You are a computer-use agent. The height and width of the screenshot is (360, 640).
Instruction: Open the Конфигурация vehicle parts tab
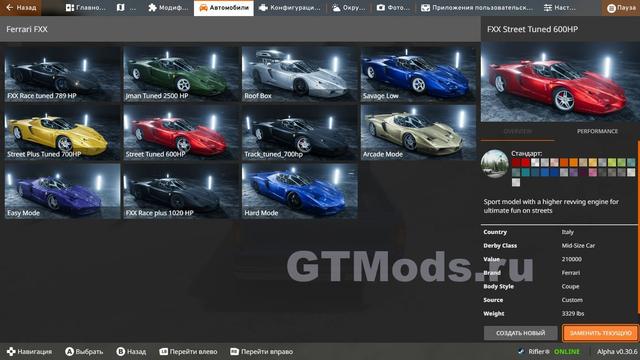(x=290, y=8)
